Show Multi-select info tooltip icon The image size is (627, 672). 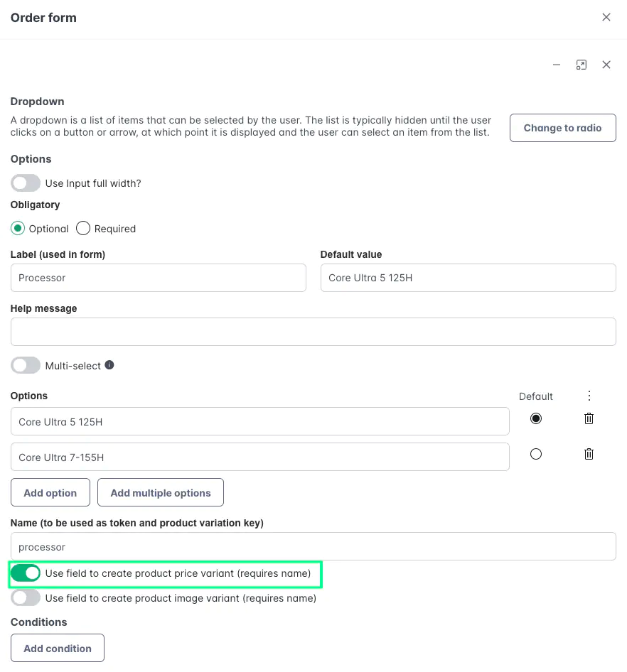(x=109, y=364)
